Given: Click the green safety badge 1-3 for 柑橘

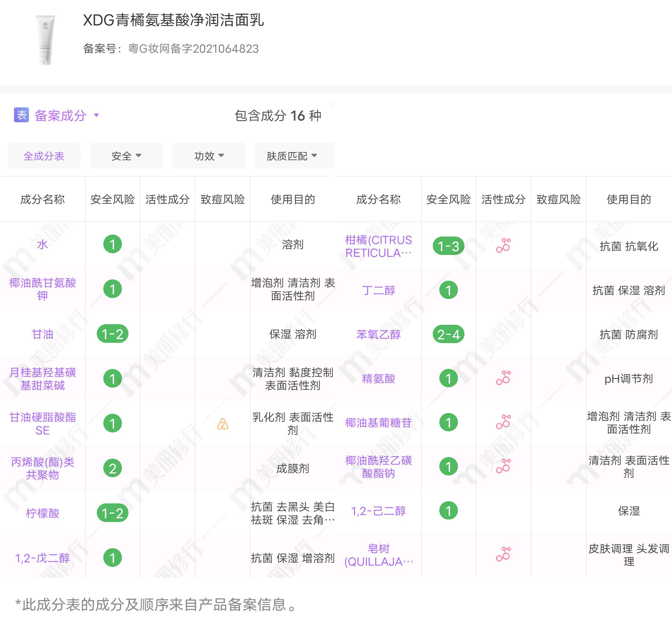Looking at the screenshot, I should click(x=448, y=246).
